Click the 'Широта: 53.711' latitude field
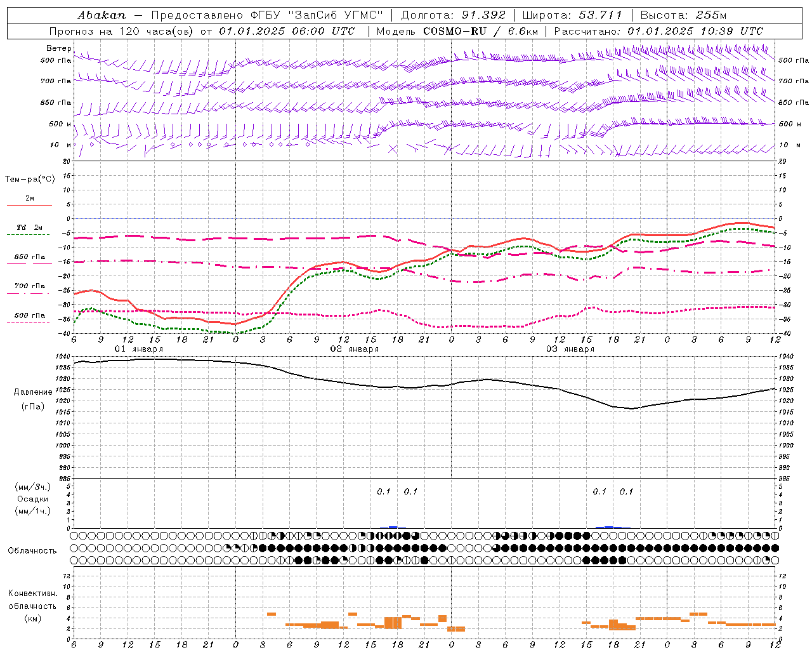812x650 pixels. [x=572, y=15]
